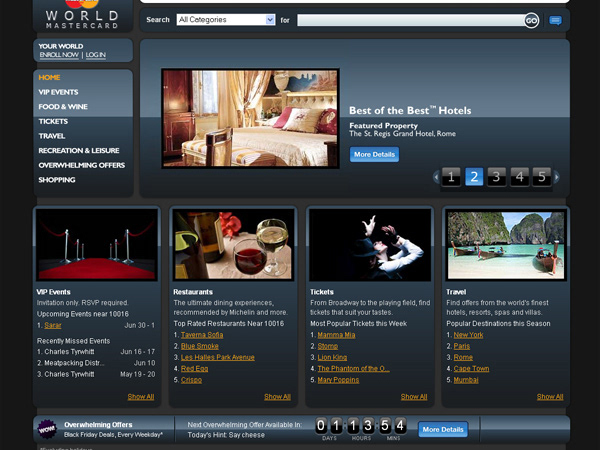Go to previous slide with left arrow

pyautogui.click(x=436, y=177)
